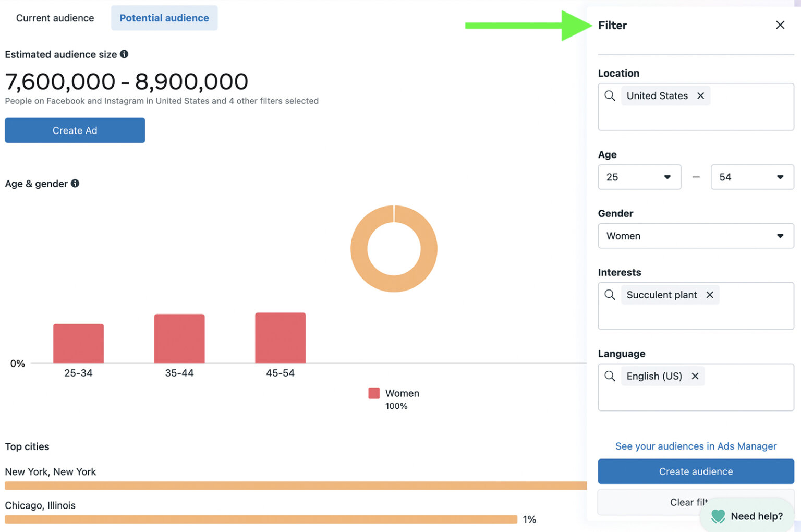
Task: Open the Estimated audience size info tooltip
Action: click(125, 54)
